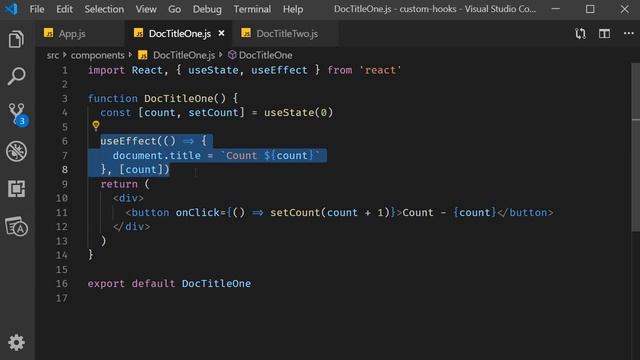The height and width of the screenshot is (360, 640).
Task: Maximize the Visual Studio Code window
Action: pos(590,9)
